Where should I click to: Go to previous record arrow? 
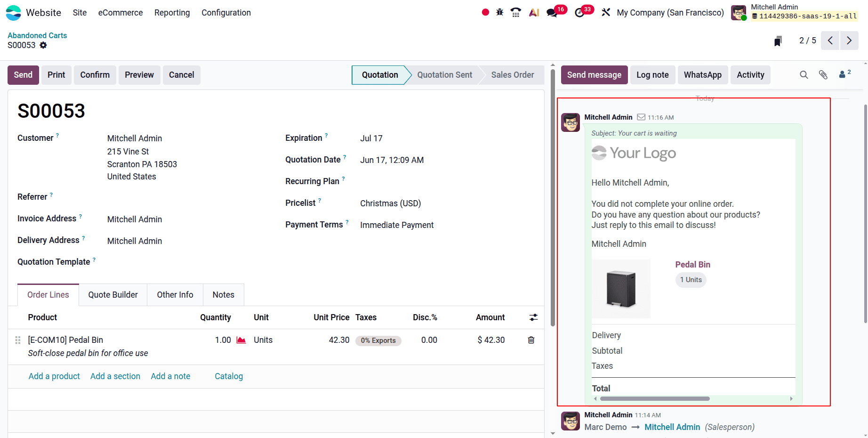830,41
